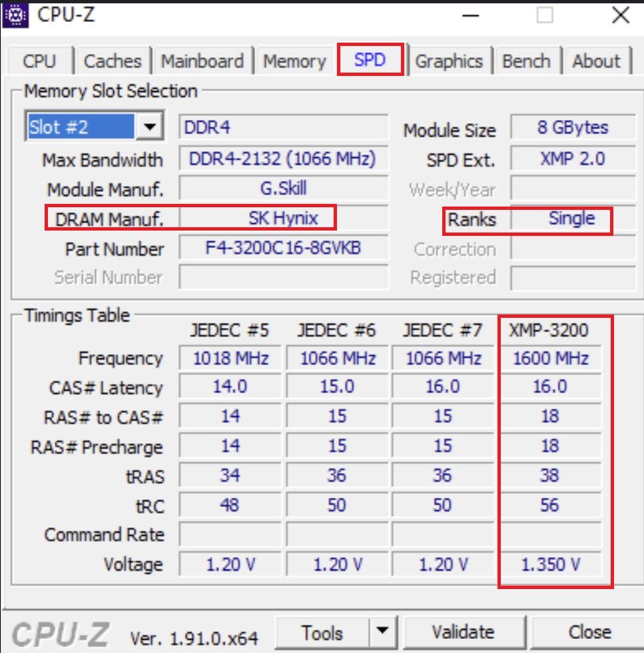
Task: Click the JEDEC #5 column header
Action: [230, 330]
